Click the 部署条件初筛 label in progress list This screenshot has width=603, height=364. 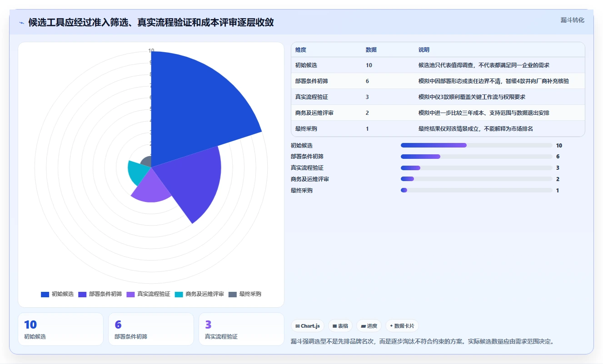(x=307, y=157)
